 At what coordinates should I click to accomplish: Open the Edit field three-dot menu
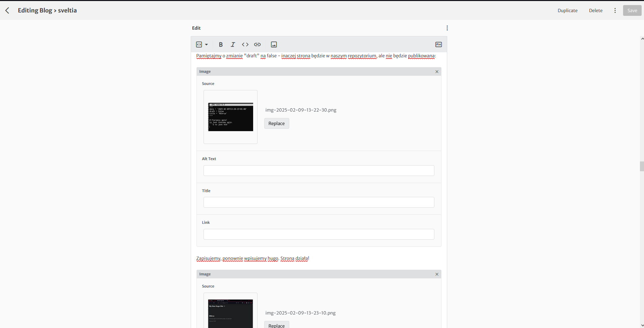point(447,28)
